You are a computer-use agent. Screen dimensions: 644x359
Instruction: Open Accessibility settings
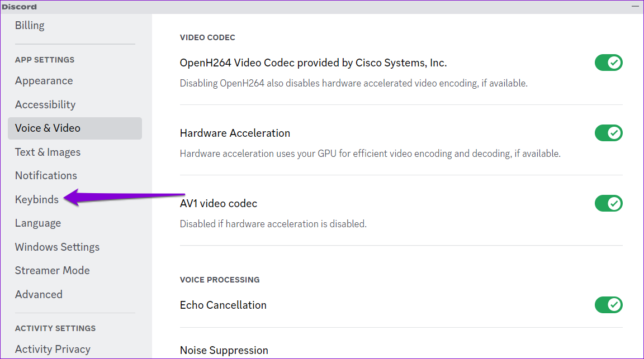45,104
